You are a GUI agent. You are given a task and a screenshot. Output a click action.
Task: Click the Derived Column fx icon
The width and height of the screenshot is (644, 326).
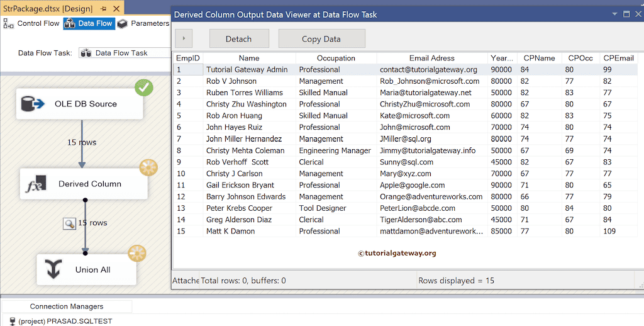point(36,184)
